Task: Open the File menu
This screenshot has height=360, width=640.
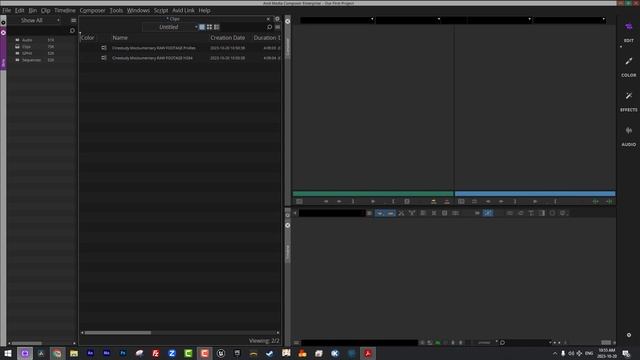Action: click(x=7, y=10)
